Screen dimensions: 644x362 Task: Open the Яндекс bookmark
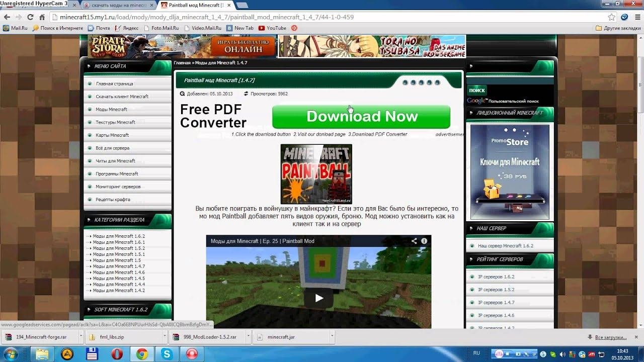point(127,28)
